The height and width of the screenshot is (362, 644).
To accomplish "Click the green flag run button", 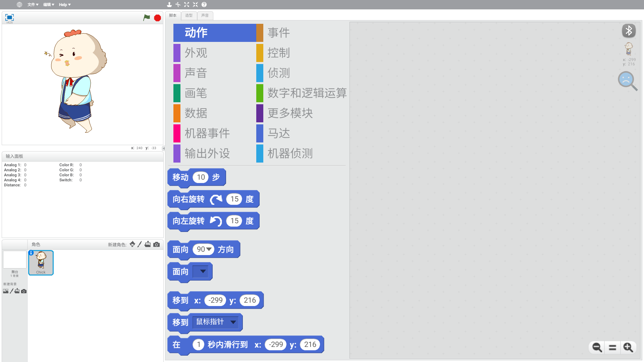I will (147, 17).
